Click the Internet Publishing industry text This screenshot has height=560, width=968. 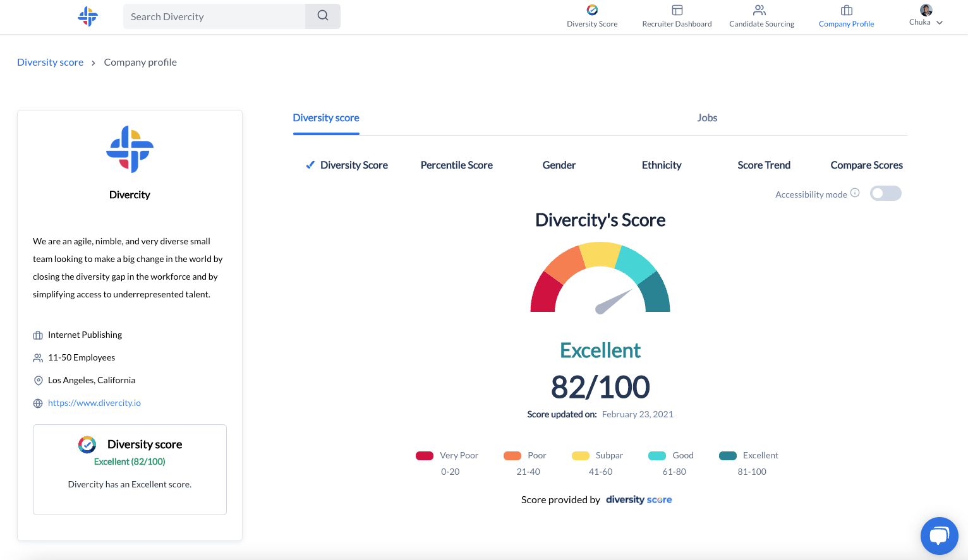(85, 335)
